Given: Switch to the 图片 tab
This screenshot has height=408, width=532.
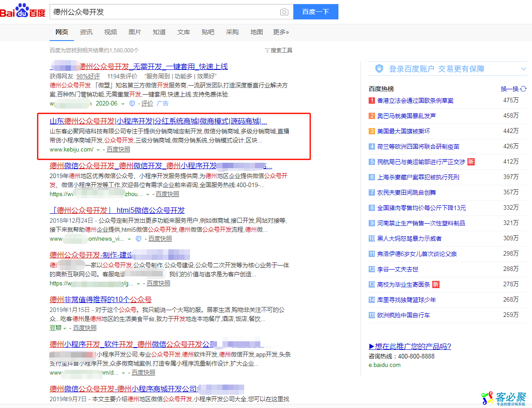Looking at the screenshot, I should (x=134, y=32).
